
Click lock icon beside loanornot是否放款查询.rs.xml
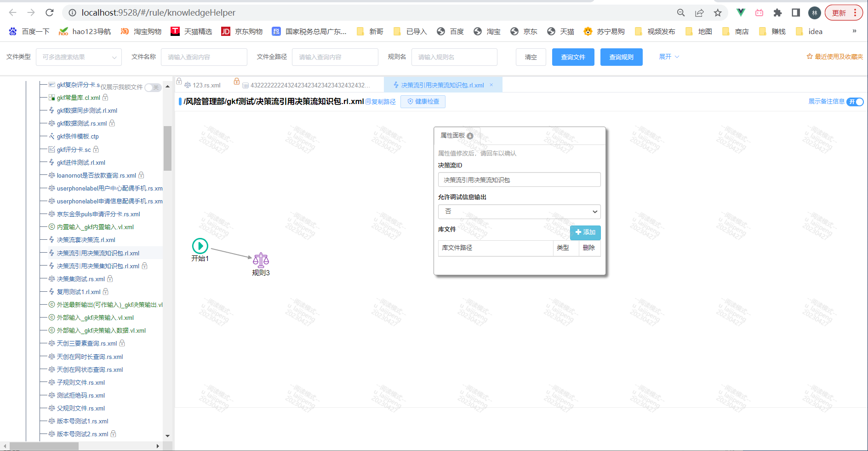pos(141,175)
